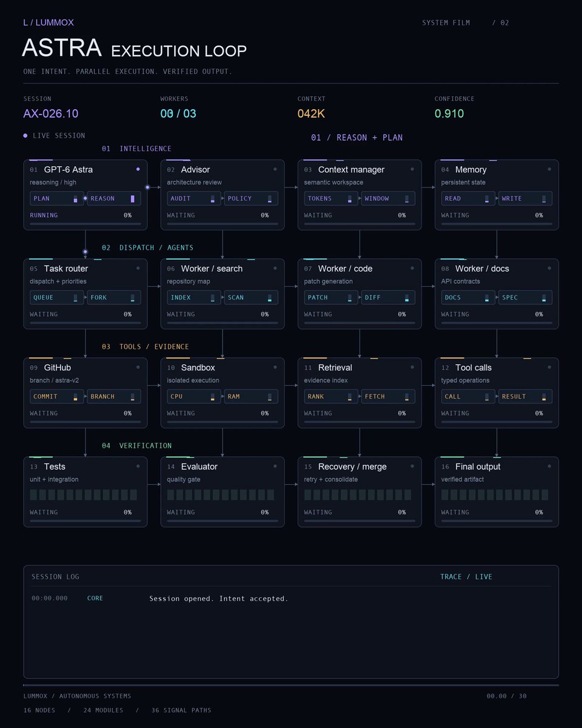Viewport: 582px width, 728px height.
Task: Click the Worker / search status dot
Action: click(x=275, y=268)
